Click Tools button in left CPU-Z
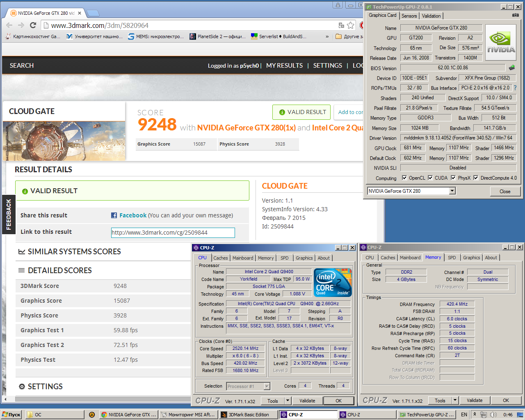Screen dimensions: 525x420 click(272, 401)
